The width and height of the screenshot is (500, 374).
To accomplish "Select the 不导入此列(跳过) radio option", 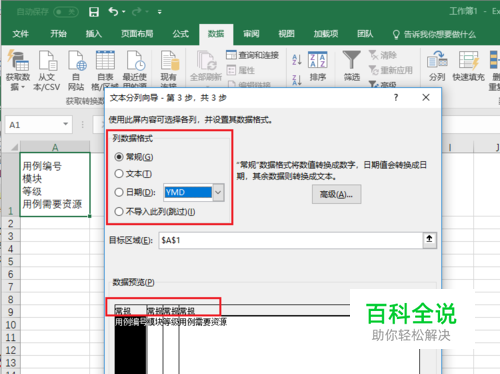I will [119, 212].
